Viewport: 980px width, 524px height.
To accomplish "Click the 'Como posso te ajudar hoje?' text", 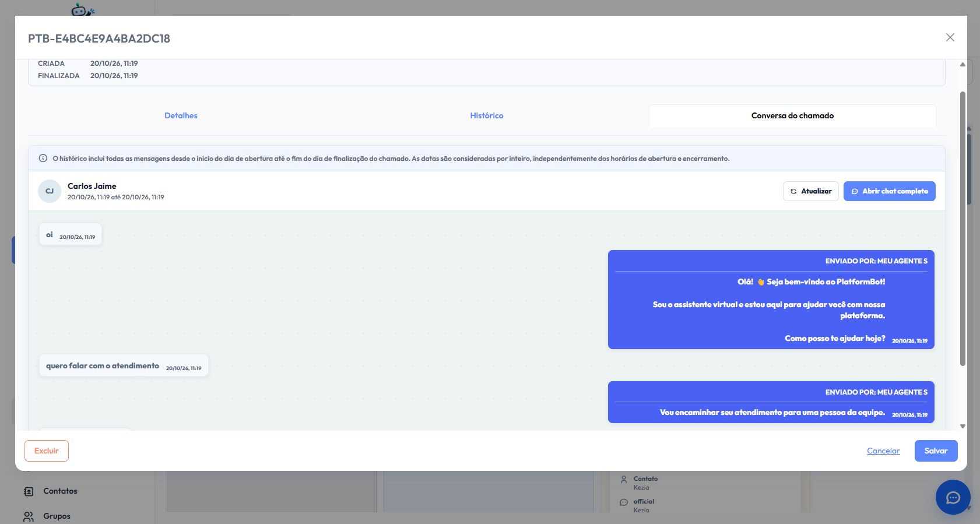I will click(835, 338).
